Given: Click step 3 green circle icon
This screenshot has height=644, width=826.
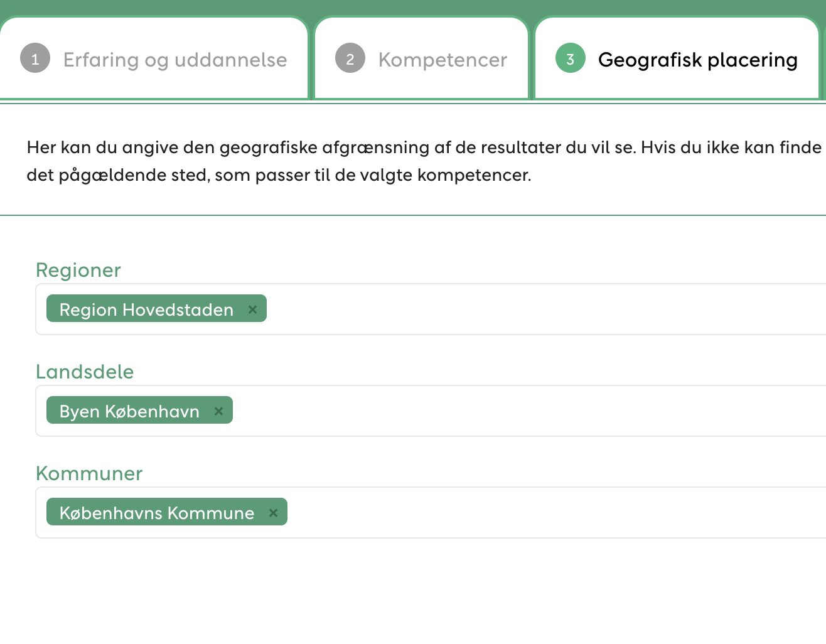Looking at the screenshot, I should coord(570,59).
